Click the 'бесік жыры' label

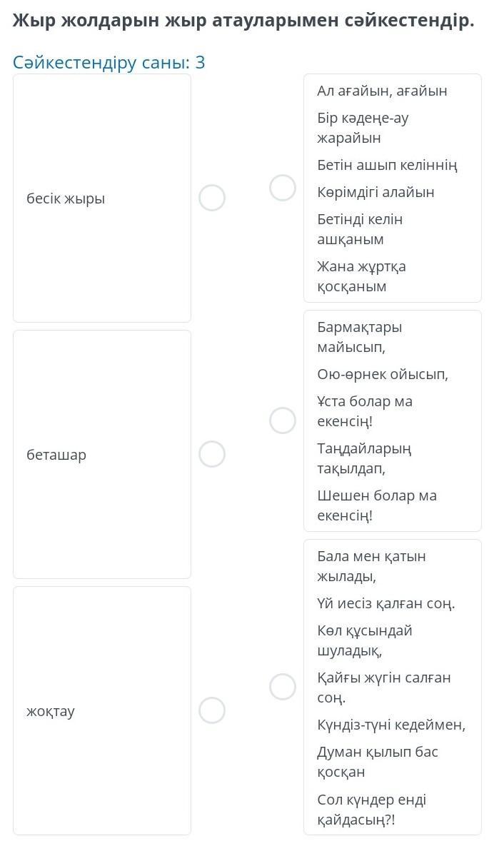(x=66, y=198)
